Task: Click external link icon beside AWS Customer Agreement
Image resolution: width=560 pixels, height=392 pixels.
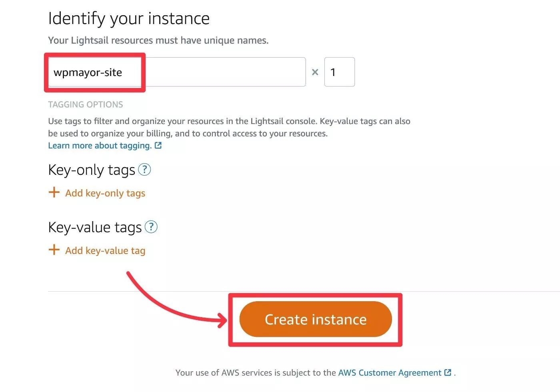Action: (x=448, y=372)
